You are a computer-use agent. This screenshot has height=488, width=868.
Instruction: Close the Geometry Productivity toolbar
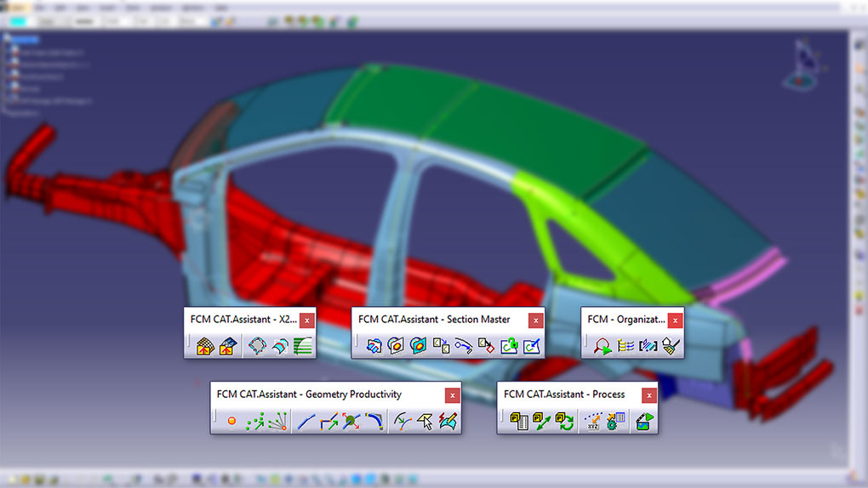[x=453, y=395]
